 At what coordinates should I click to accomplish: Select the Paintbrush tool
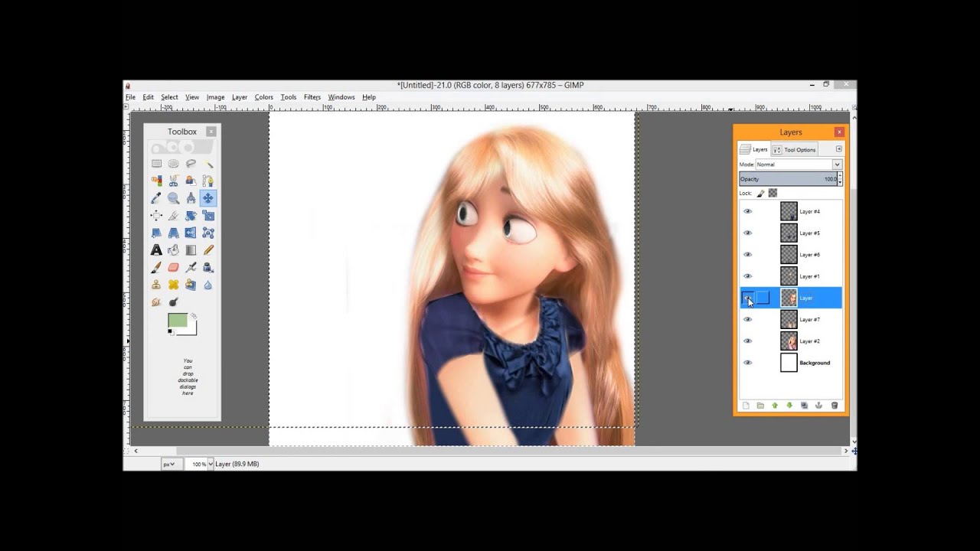pyautogui.click(x=156, y=267)
